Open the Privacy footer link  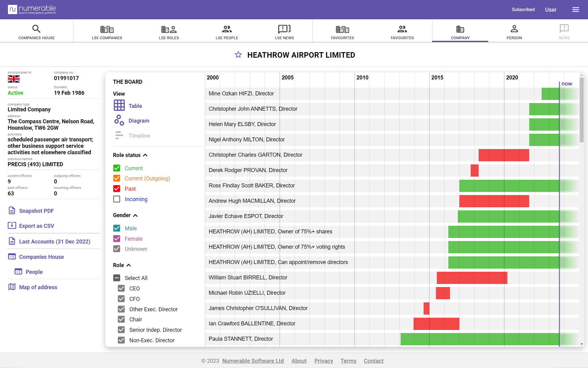point(324,361)
